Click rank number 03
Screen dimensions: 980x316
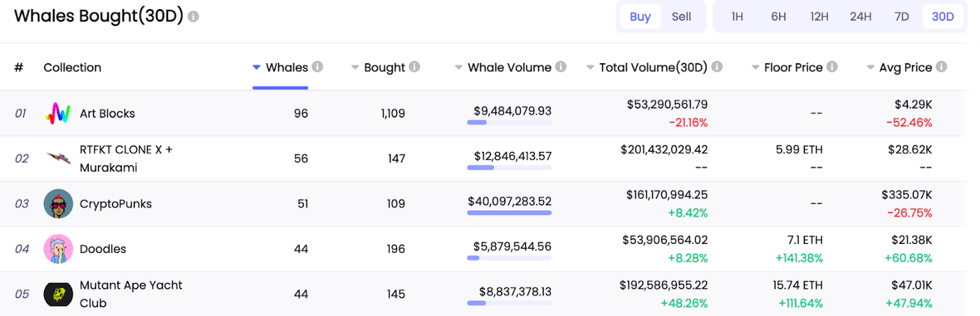(x=22, y=204)
